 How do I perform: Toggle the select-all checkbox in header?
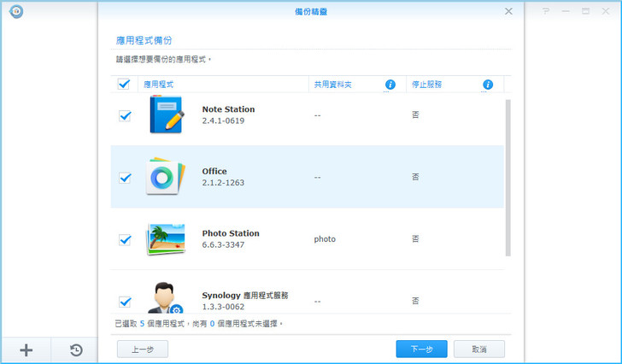pos(124,85)
